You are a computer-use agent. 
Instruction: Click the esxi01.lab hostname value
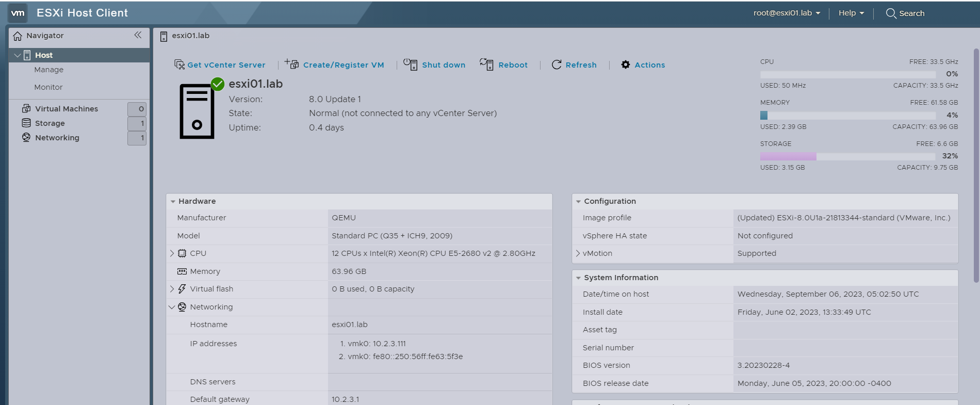coord(350,325)
